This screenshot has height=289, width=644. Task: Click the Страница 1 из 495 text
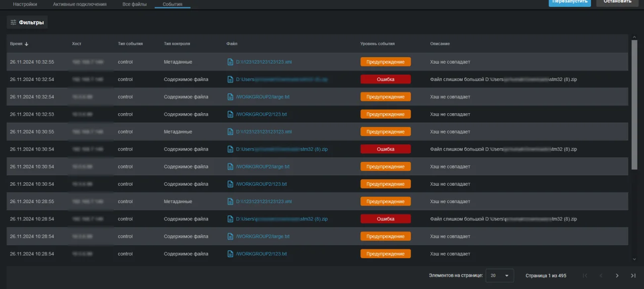click(546, 276)
